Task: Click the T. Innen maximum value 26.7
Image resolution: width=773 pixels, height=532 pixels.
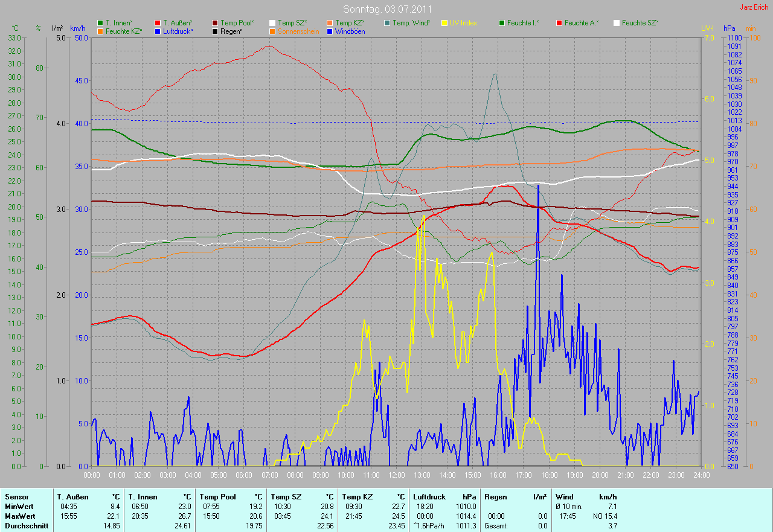Action: pos(184,516)
